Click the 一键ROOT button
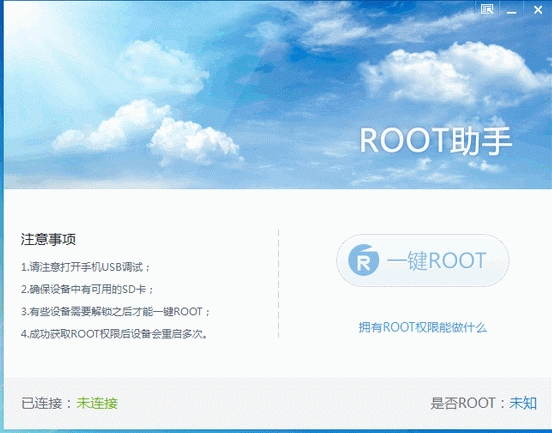 coord(422,261)
